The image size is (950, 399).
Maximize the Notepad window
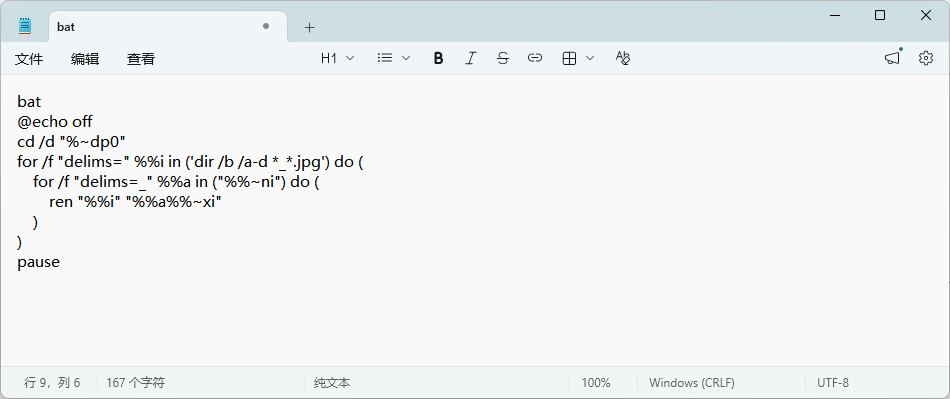point(880,16)
